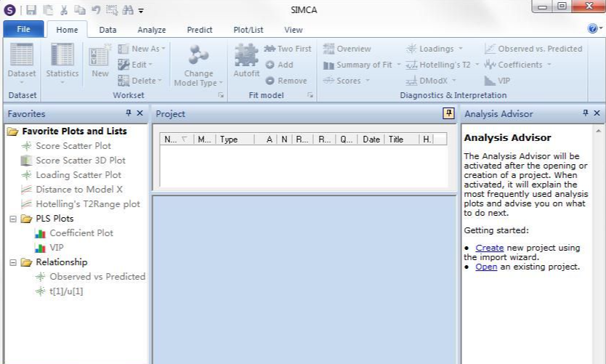The width and height of the screenshot is (606, 364).
Task: Close the Analysis Advisor panel
Action: point(597,113)
